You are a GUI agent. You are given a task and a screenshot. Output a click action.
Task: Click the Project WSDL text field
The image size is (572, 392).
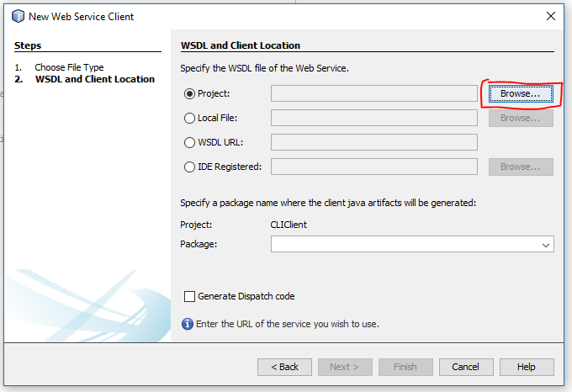[x=374, y=93]
